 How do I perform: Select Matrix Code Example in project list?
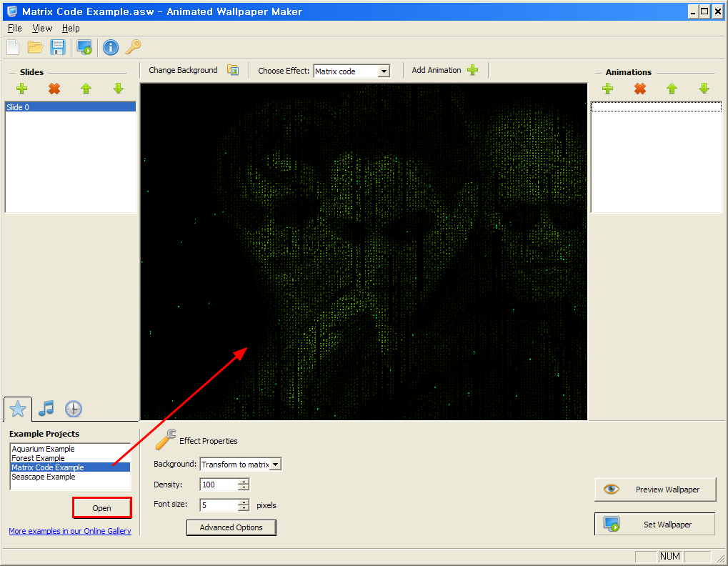click(70, 467)
